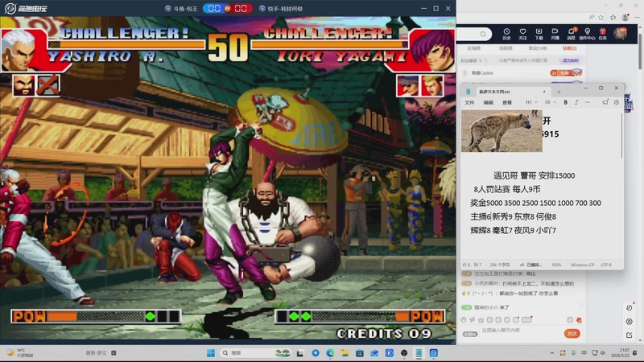This screenshot has width=644, height=362.
Task: Add page to browser favorites star
Action: [x=601, y=17]
